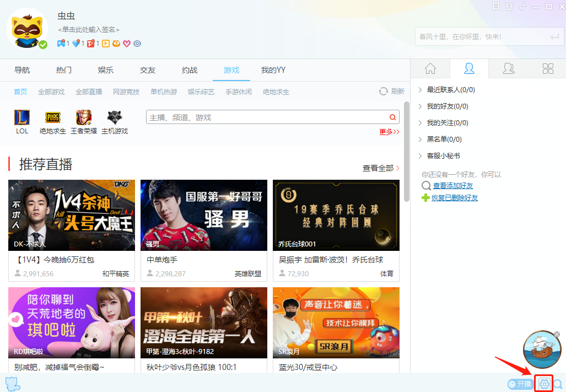The width and height of the screenshot is (566, 392).
Task: Switch to the 娱乐 tab
Action: [106, 70]
